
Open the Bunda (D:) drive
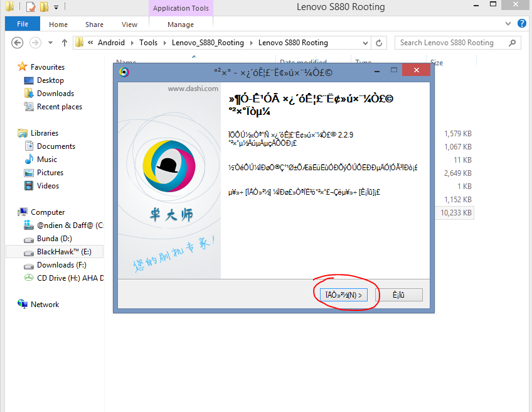(55, 239)
